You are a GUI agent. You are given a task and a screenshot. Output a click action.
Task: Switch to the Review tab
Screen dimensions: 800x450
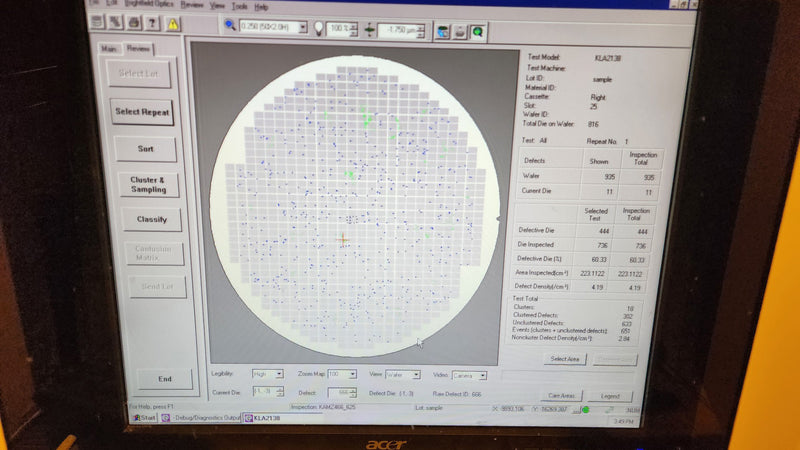click(x=138, y=48)
